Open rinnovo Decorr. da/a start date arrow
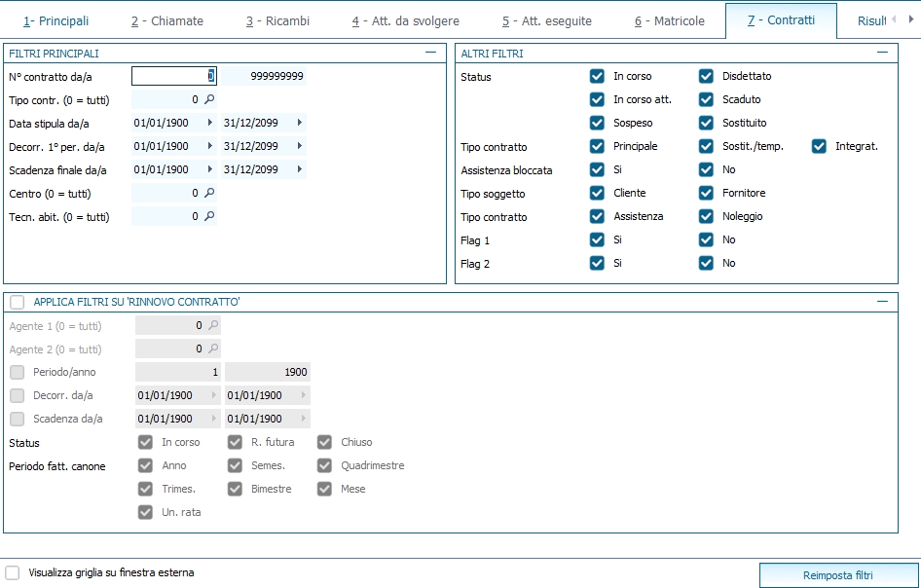Viewport: 921px width, 588px height. [x=214, y=395]
